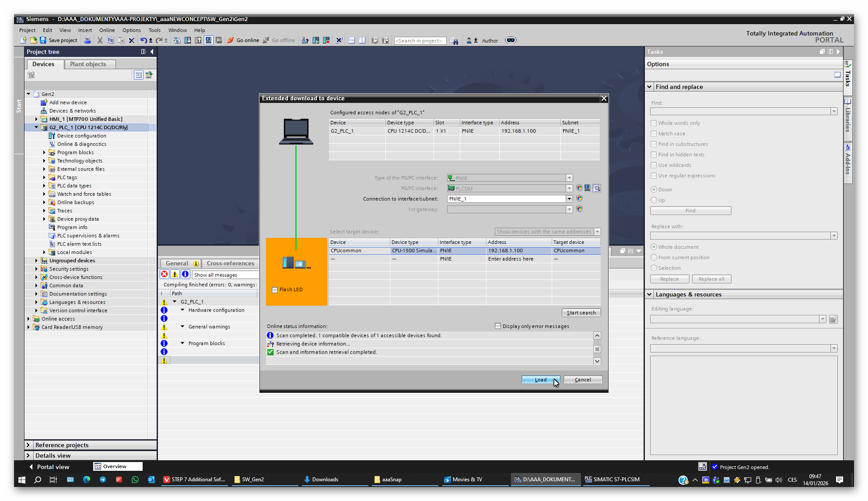This screenshot has width=868, height=501.
Task: Click the Undo arrow in toolbar
Action: 143,40
